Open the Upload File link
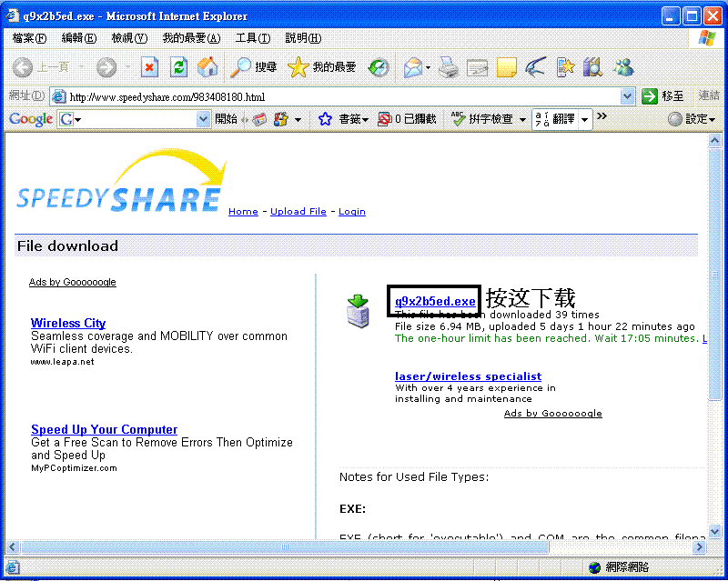728x581 pixels. click(298, 212)
